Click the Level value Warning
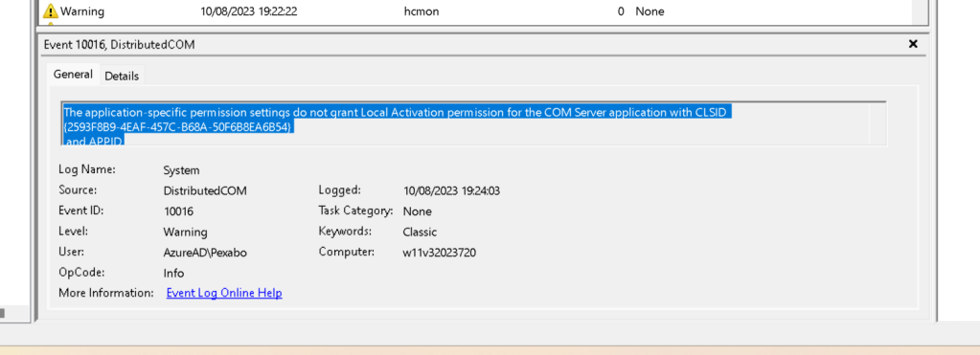This screenshot has height=355, width=980. (x=185, y=233)
